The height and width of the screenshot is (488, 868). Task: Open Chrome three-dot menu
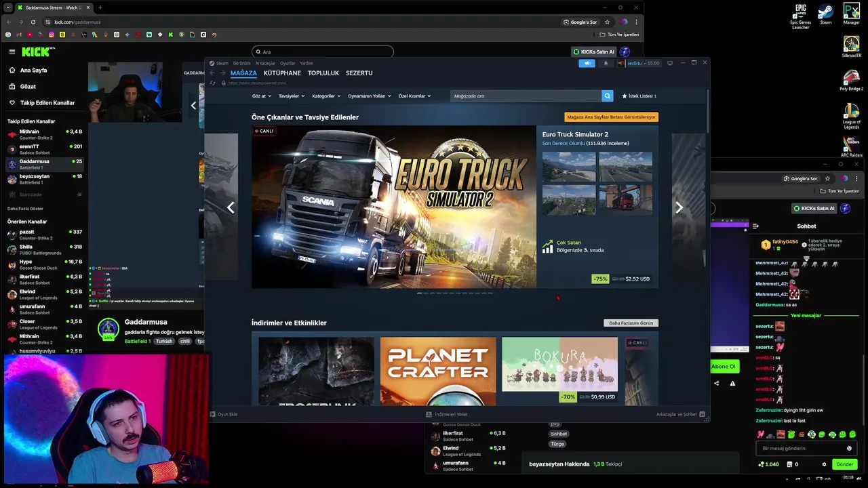[636, 22]
